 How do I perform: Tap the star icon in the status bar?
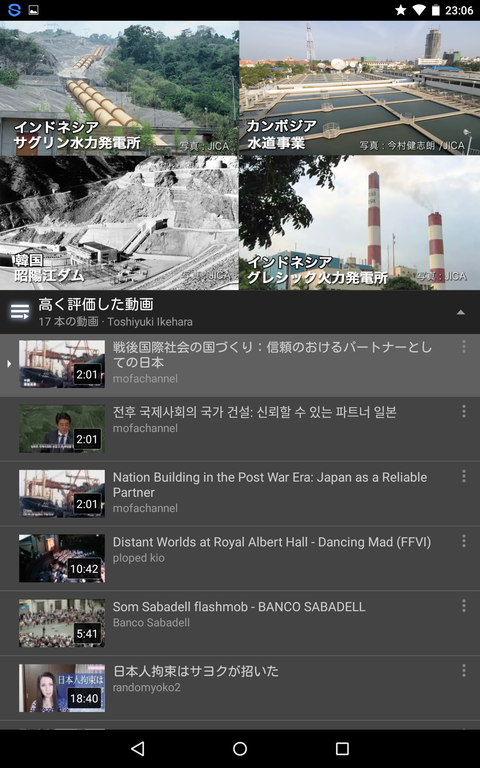[400, 10]
